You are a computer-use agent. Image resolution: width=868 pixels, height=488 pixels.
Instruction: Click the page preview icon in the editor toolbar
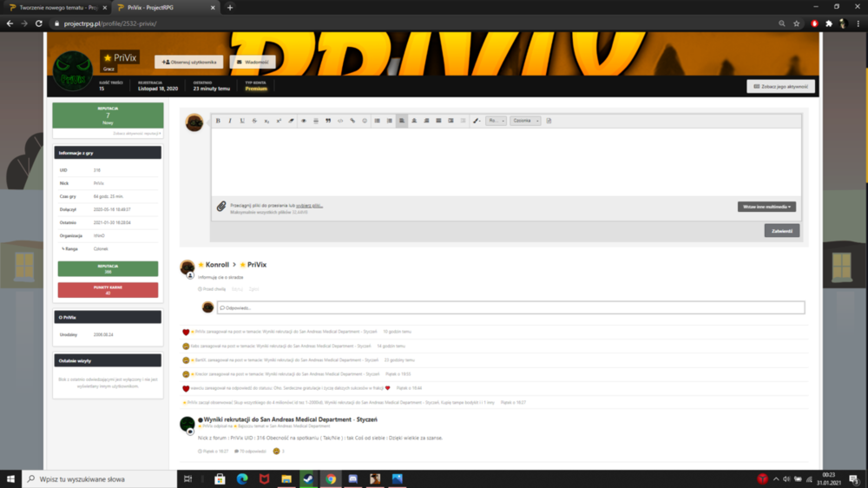(x=549, y=121)
